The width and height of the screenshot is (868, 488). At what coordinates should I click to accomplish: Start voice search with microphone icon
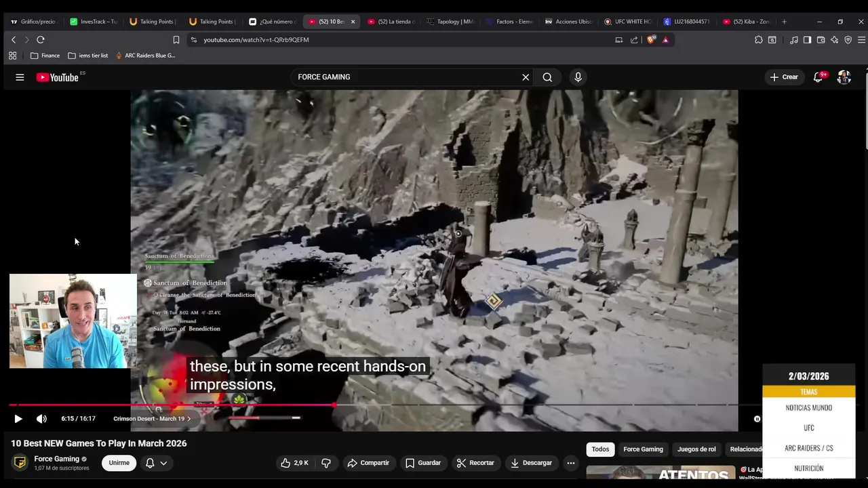pyautogui.click(x=578, y=77)
